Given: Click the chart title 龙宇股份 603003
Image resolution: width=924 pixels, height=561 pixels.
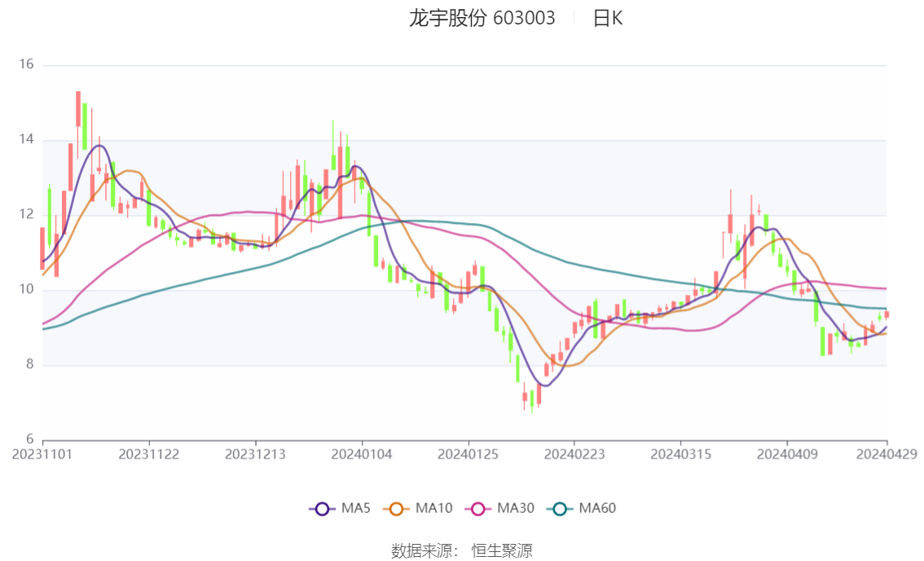Looking at the screenshot, I should (x=482, y=18).
